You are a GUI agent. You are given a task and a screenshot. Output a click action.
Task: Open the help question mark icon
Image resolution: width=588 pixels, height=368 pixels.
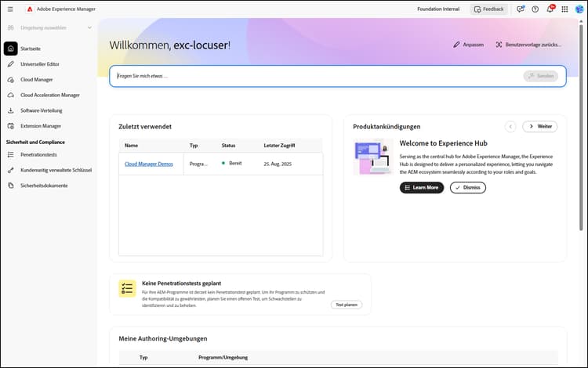[535, 9]
